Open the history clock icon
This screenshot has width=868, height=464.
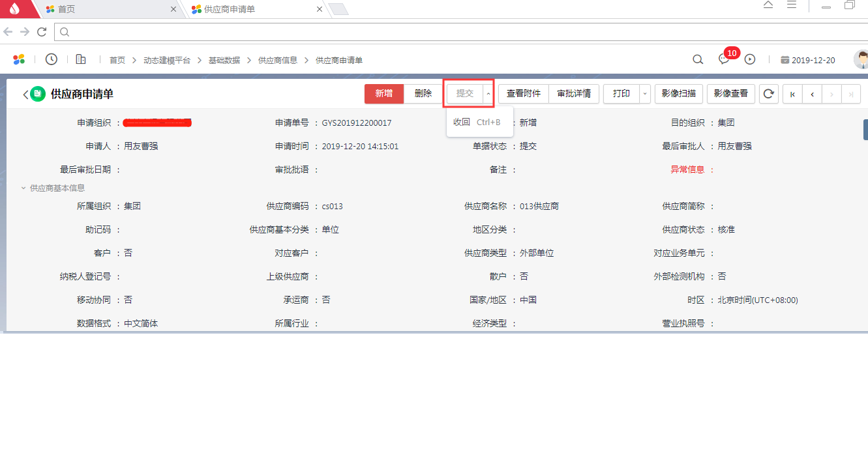pyautogui.click(x=52, y=59)
